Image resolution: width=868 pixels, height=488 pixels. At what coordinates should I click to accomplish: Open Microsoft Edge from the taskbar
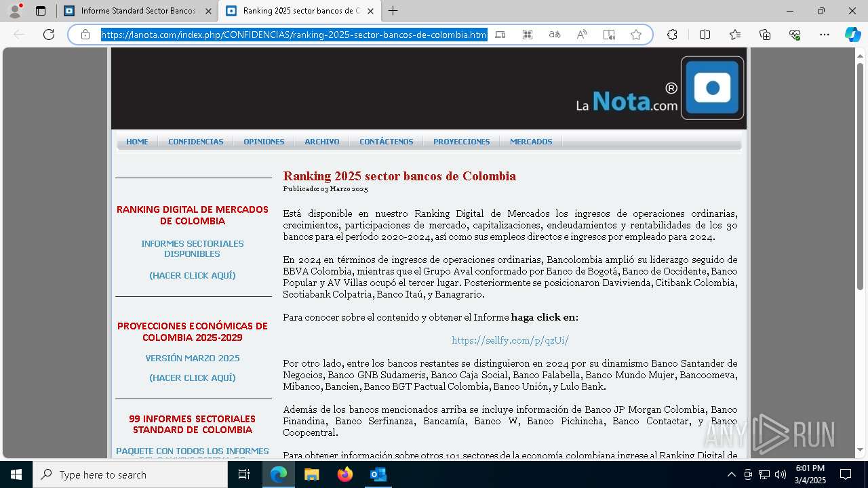tap(279, 474)
